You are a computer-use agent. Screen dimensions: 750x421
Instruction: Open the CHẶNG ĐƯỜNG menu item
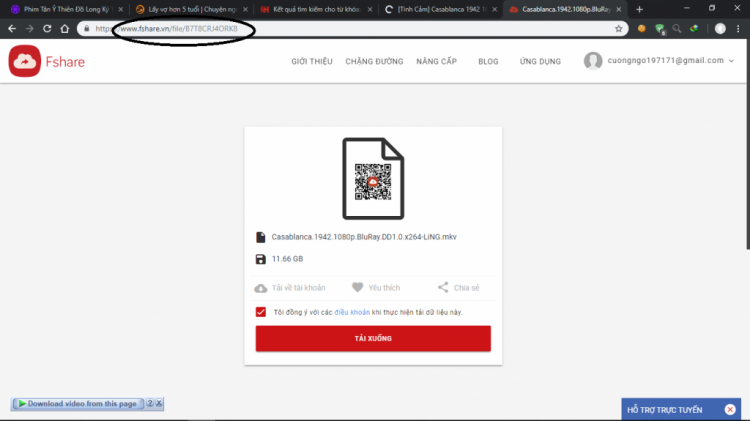pos(374,61)
